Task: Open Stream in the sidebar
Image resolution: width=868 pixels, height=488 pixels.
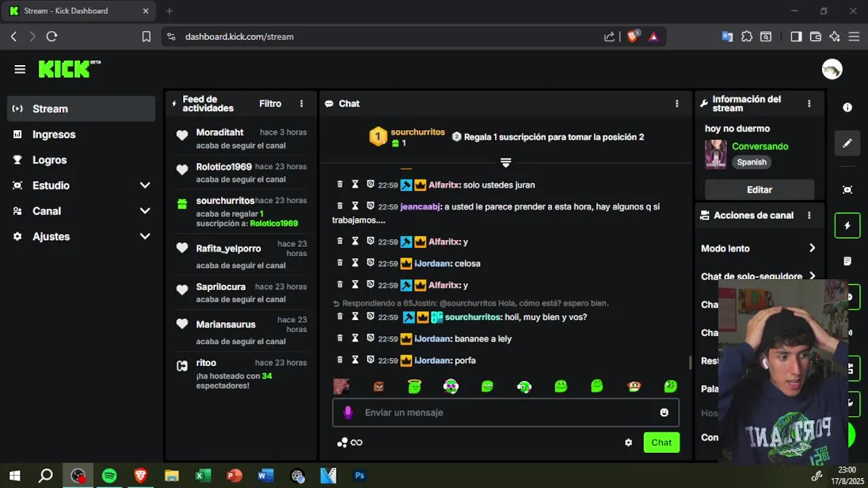Action: click(x=81, y=108)
